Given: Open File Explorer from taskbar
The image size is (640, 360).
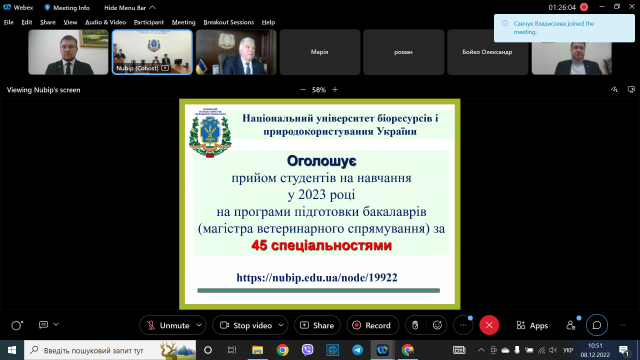Looking at the screenshot, I should click(257, 350).
